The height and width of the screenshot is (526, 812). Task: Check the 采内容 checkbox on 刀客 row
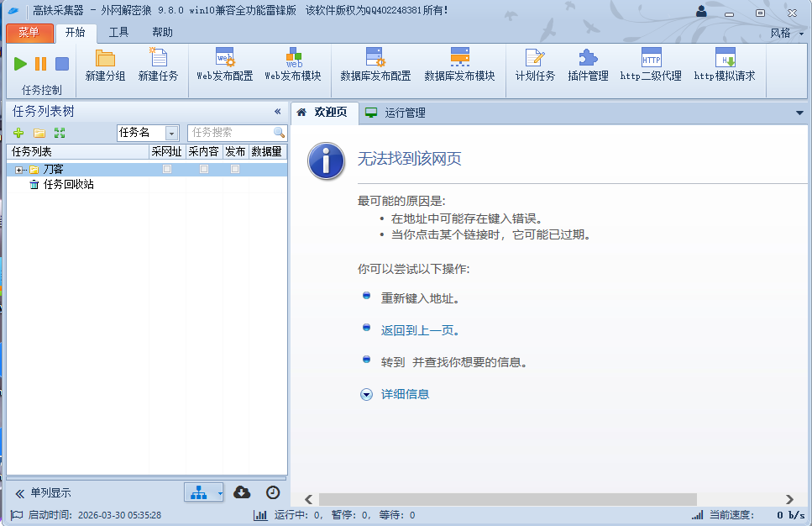click(202, 169)
